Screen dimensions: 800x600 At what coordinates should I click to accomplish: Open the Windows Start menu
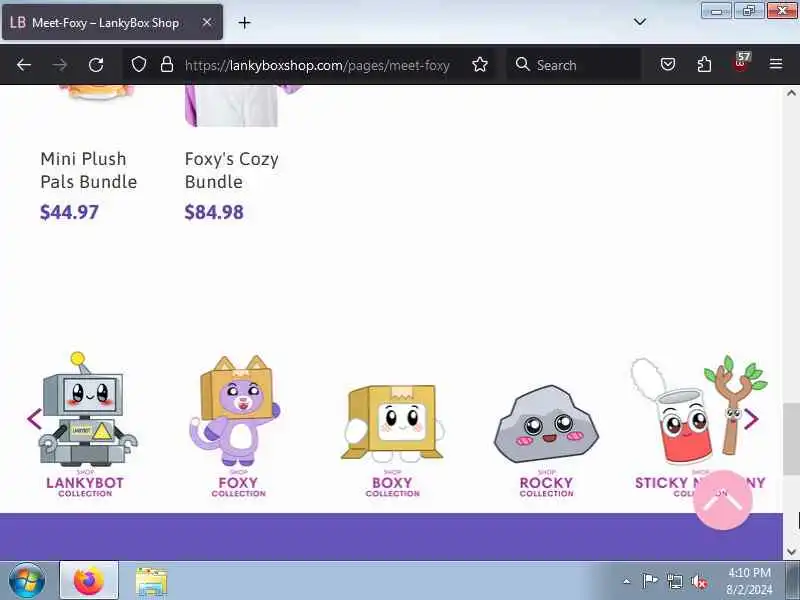(27, 581)
